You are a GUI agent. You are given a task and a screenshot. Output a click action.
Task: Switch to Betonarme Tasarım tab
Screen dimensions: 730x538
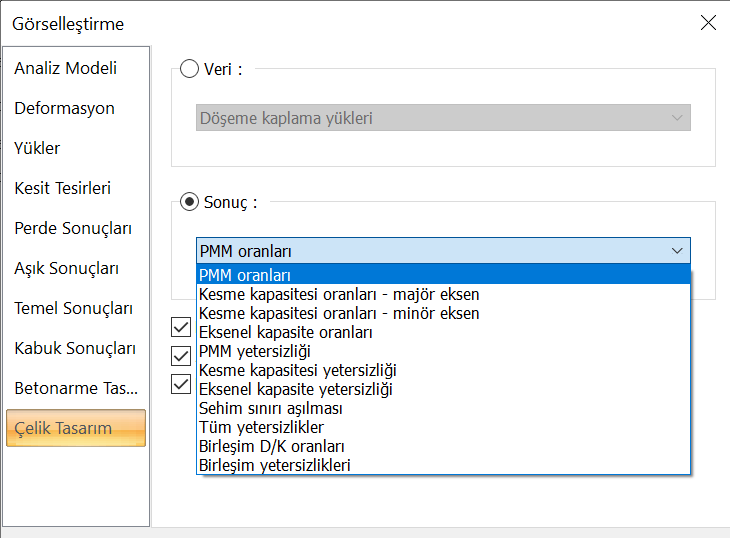75,388
